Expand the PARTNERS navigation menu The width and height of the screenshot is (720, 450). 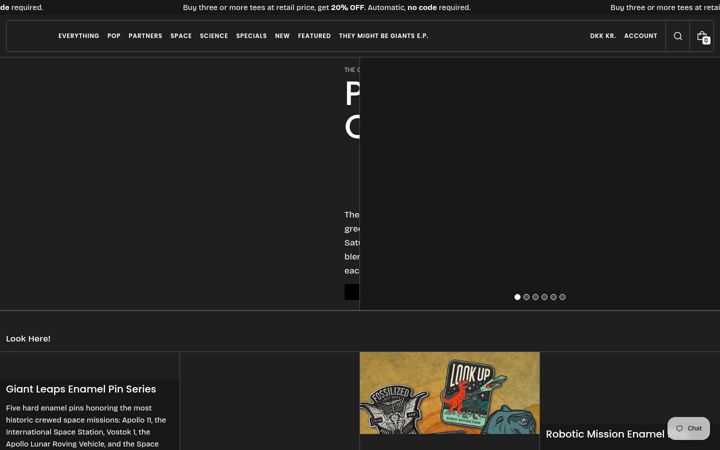click(x=145, y=36)
